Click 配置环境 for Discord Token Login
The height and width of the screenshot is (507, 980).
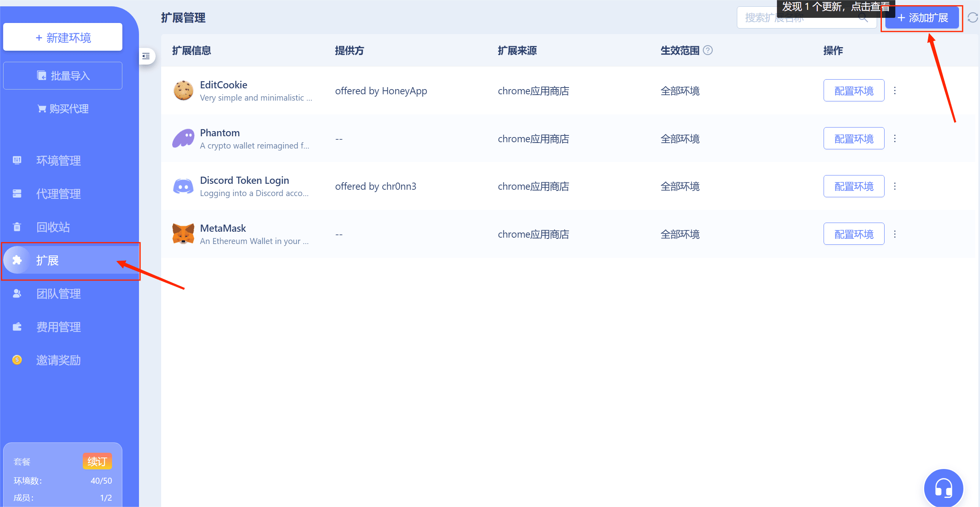click(854, 186)
